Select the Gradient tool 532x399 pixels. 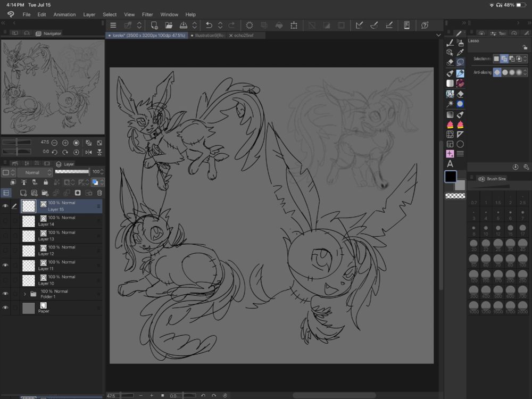[450, 115]
